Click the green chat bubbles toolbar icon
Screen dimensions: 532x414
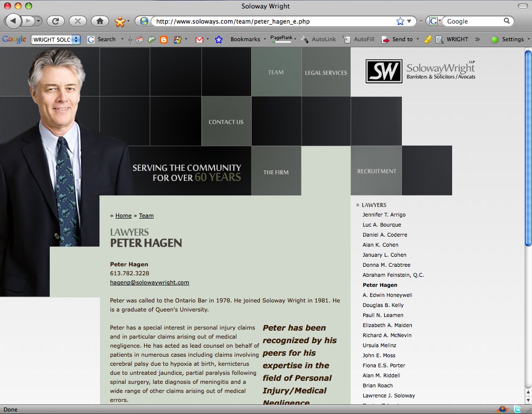point(151,40)
